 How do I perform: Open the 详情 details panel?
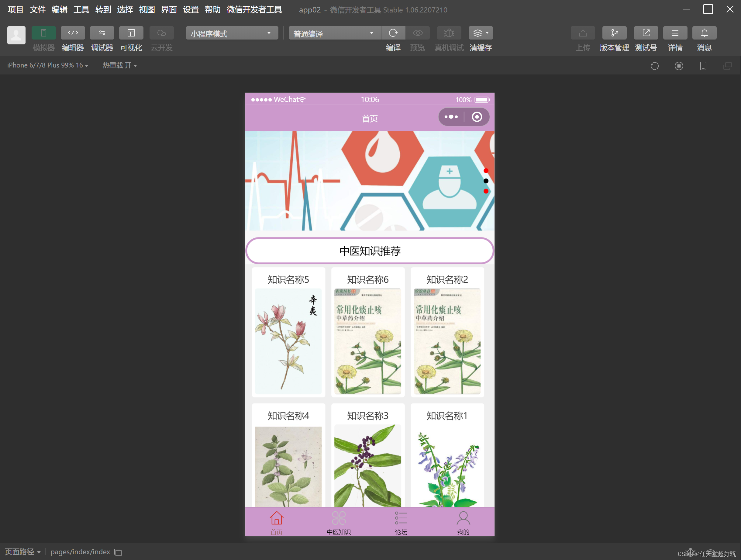(x=675, y=33)
